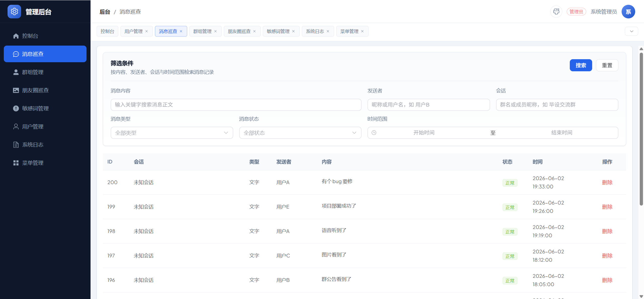Click the user outline icon beside 用户管理
644x299 pixels.
(16, 126)
